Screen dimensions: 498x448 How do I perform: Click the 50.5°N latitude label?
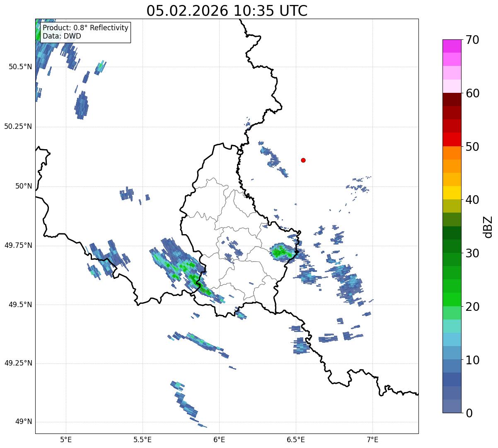[20, 67]
